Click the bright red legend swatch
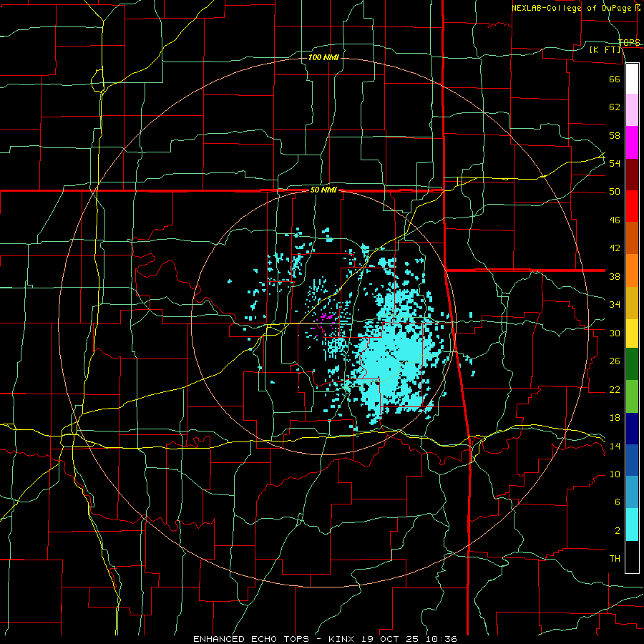 [632, 206]
